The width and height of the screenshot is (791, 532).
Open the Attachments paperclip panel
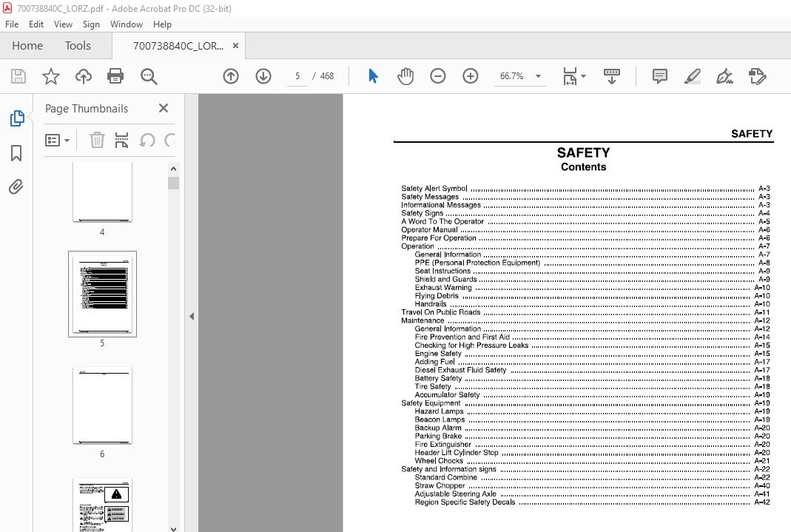click(16, 187)
